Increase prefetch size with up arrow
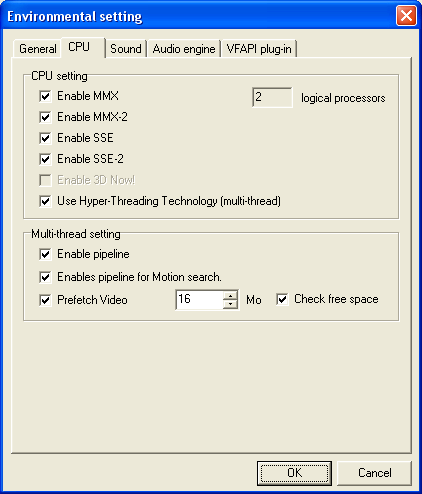 click(x=230, y=295)
